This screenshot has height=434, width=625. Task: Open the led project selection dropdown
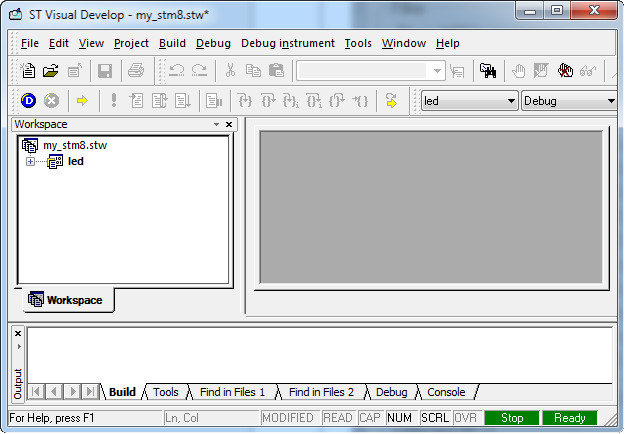coord(511,101)
